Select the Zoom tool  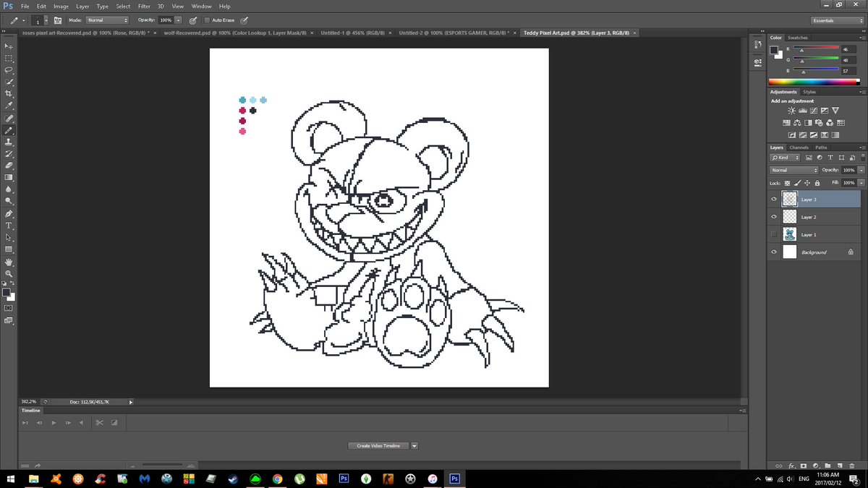(9, 274)
